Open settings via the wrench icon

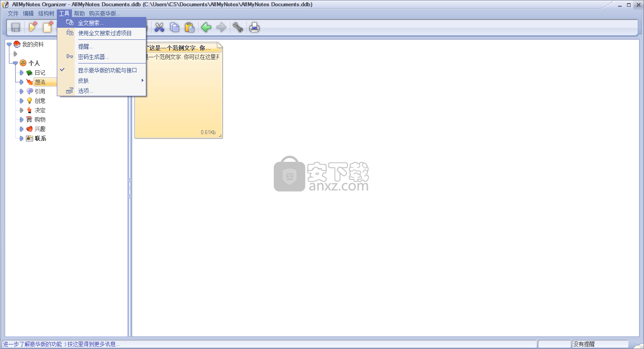[237, 27]
